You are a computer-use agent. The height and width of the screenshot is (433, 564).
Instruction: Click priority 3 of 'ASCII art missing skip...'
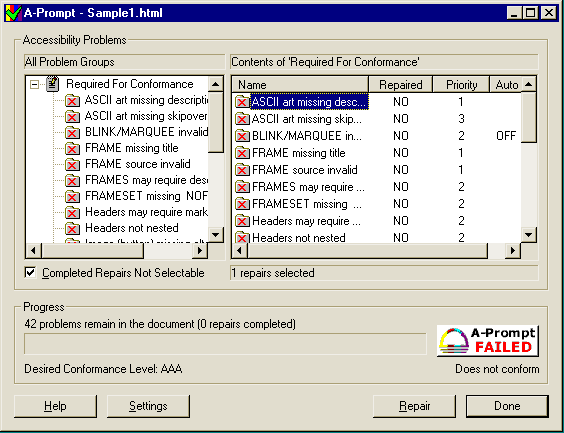(x=461, y=119)
